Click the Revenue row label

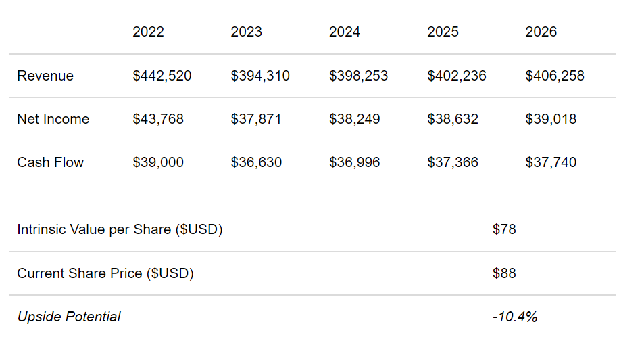(x=45, y=76)
